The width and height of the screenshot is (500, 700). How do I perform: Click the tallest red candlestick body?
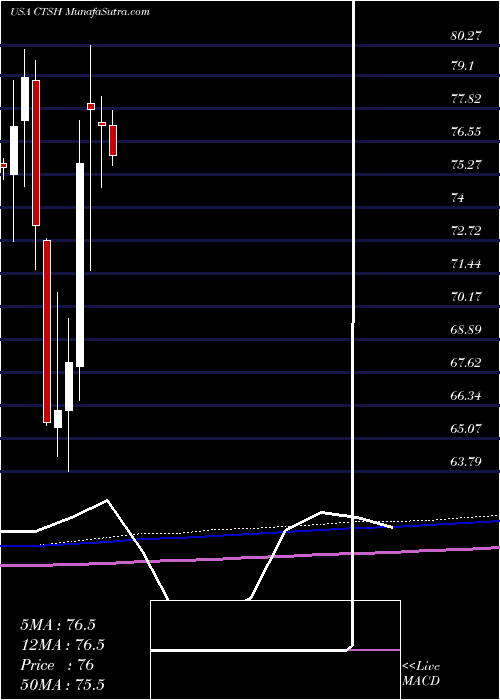(47, 331)
